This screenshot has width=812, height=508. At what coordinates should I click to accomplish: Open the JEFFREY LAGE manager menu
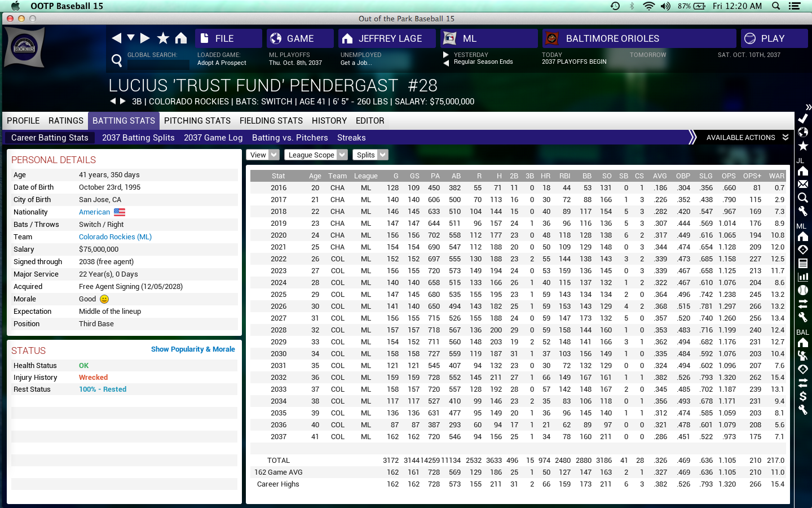click(387, 38)
